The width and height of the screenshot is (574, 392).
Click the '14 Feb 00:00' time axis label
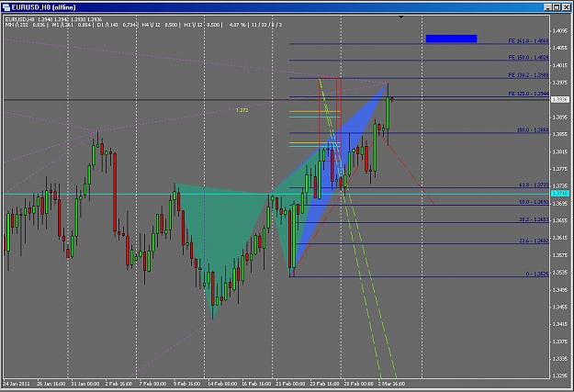pyautogui.click(x=222, y=384)
